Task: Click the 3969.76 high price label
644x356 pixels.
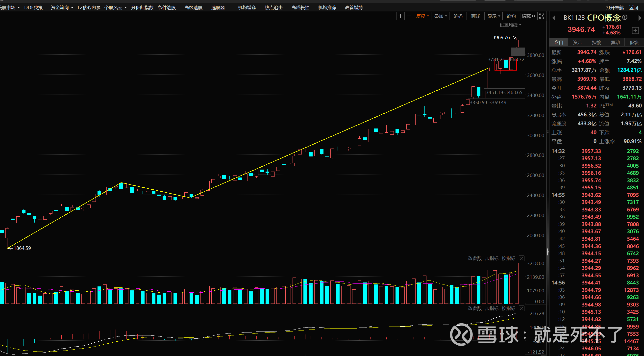Action: [501, 37]
